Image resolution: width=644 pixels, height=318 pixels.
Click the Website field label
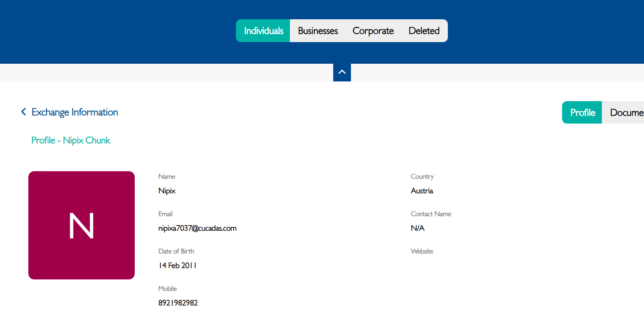(x=422, y=251)
